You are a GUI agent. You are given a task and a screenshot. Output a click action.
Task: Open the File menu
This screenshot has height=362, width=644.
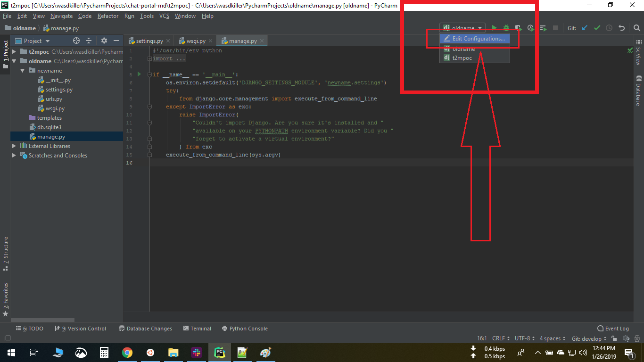point(7,16)
